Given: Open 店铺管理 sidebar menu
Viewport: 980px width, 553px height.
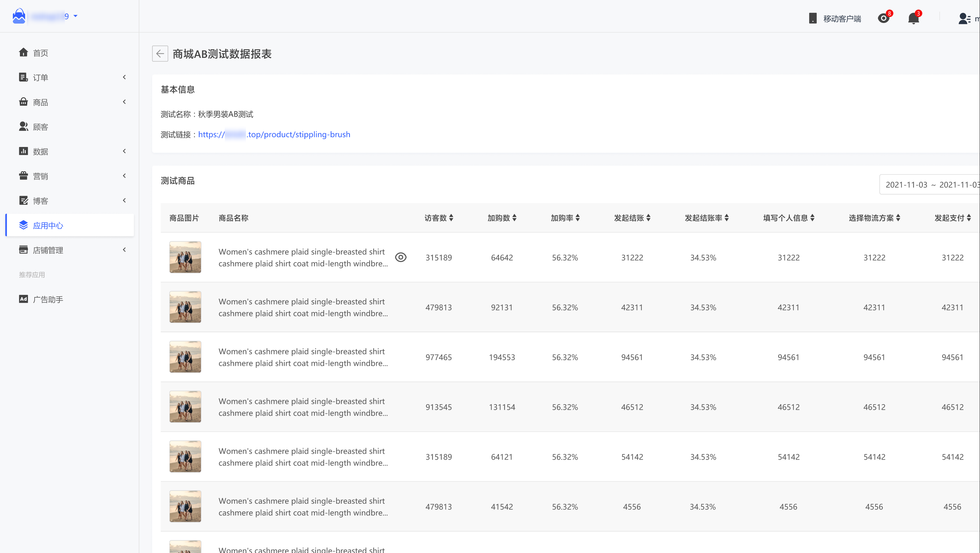Looking at the screenshot, I should pos(48,250).
